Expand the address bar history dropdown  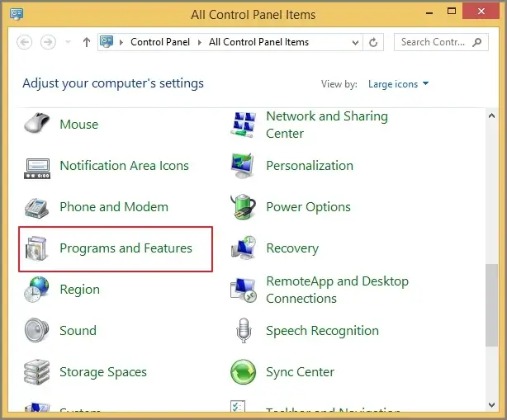355,42
